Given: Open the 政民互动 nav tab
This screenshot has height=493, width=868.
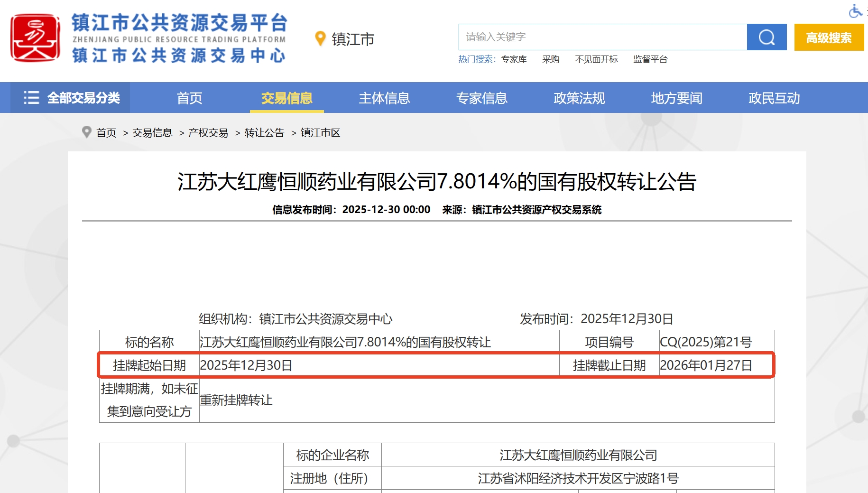Looking at the screenshot, I should click(x=774, y=98).
